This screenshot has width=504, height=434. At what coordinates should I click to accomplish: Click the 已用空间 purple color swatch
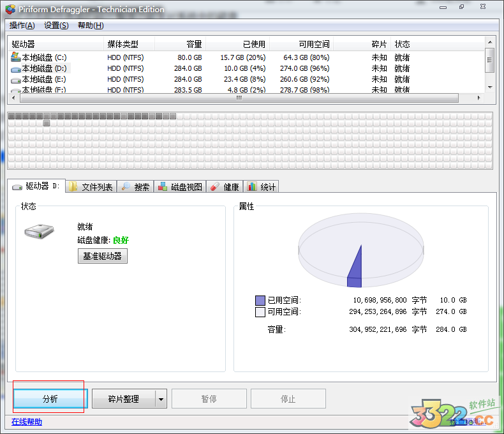point(260,300)
